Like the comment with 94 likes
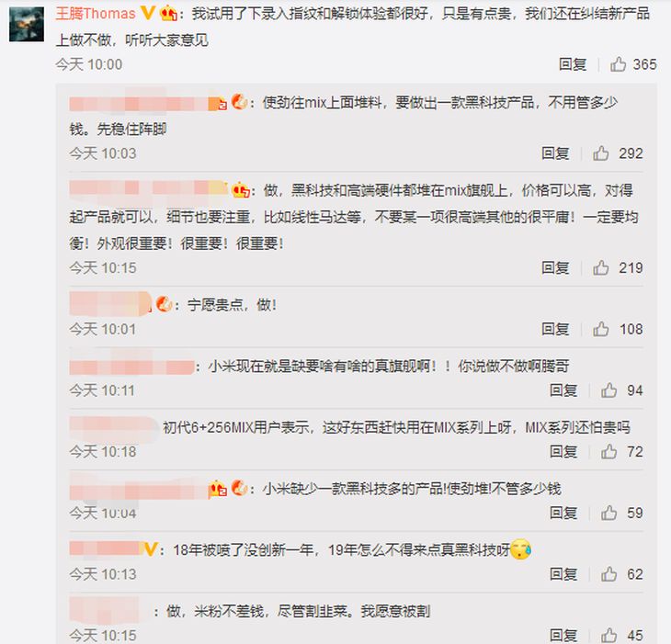 [608, 390]
